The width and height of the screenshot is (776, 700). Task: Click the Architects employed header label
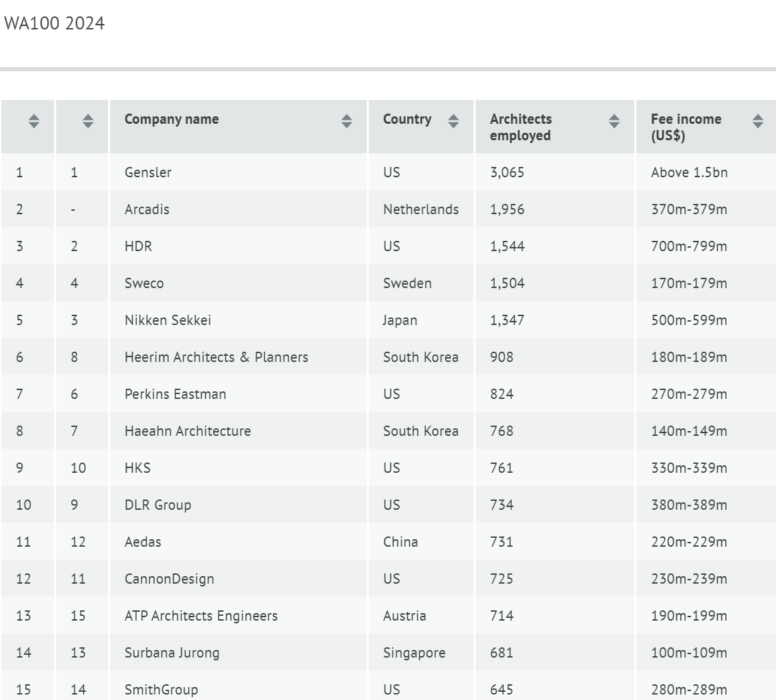pyautogui.click(x=521, y=127)
